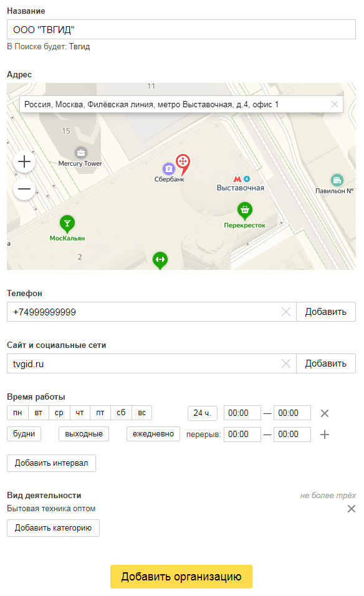Click the Mercury Tower briefcase icon
The image size is (364, 596).
80,153
